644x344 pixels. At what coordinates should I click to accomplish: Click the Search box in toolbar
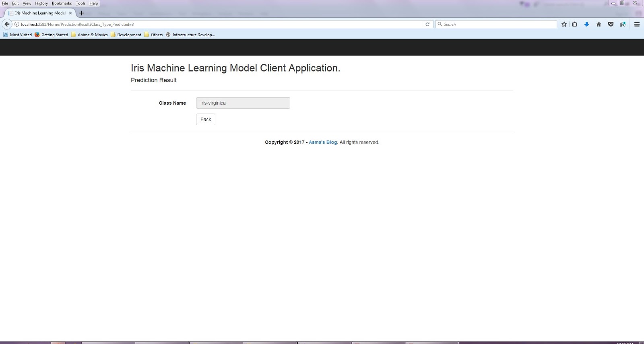(x=496, y=24)
